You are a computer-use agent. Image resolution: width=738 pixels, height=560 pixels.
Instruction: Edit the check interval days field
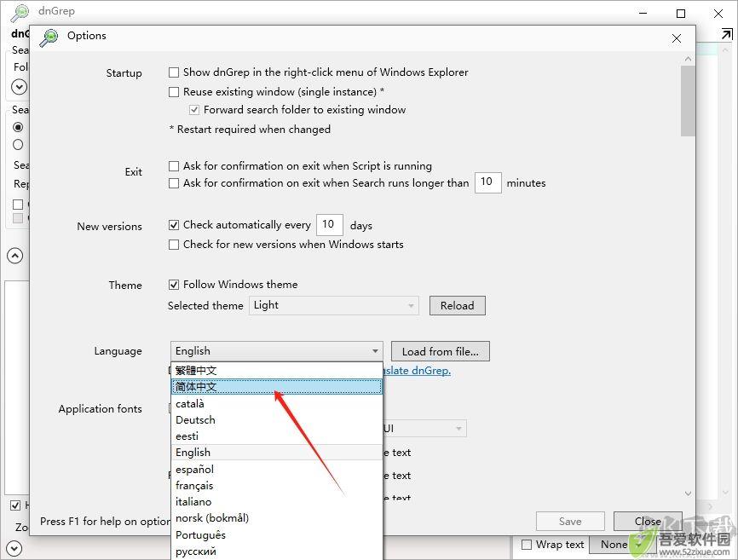point(330,224)
